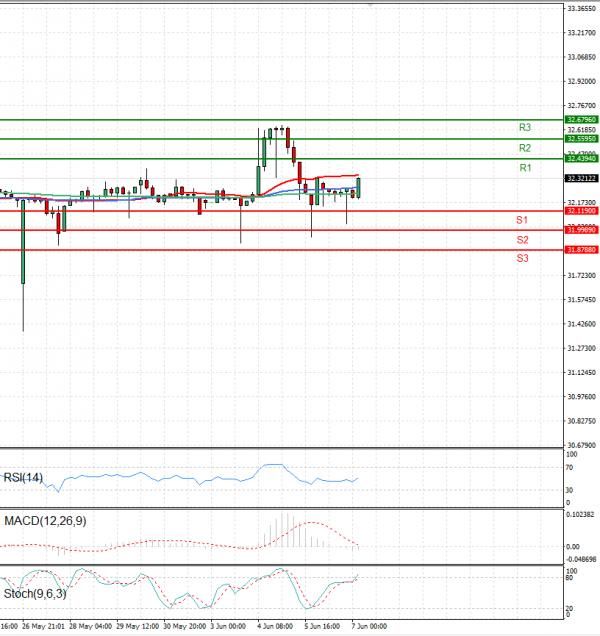The height and width of the screenshot is (636, 600).
Task: Click the 32.11900 support price tag
Action: tap(581, 211)
